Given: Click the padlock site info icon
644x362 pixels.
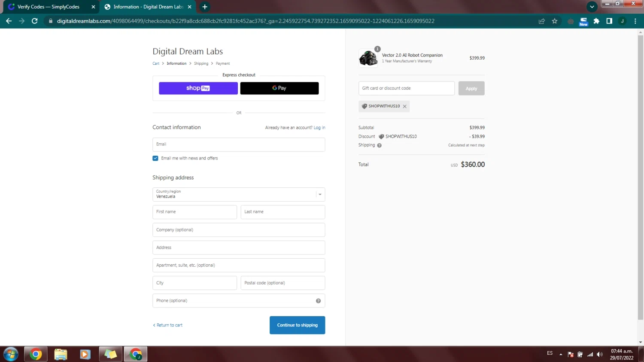Looking at the screenshot, I should pos(51,21).
